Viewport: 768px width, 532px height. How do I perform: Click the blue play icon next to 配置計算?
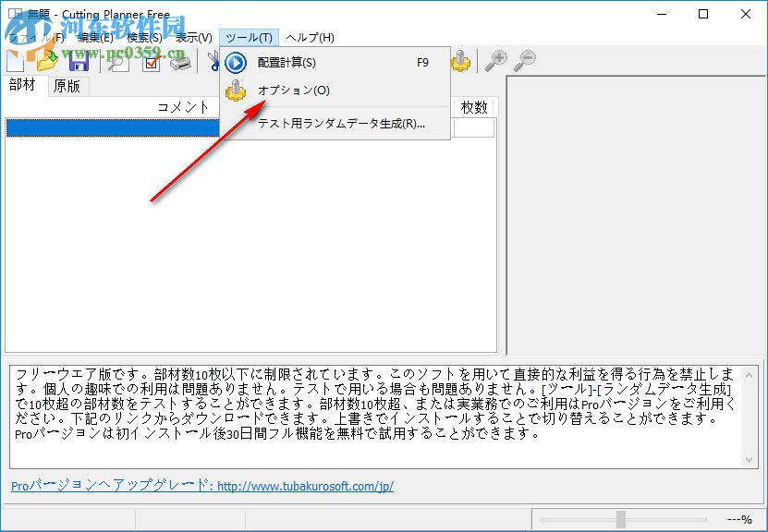(235, 62)
